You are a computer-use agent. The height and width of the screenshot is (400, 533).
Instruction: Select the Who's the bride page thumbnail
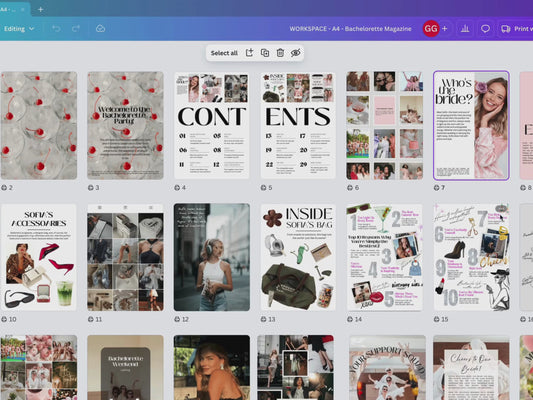tap(471, 125)
